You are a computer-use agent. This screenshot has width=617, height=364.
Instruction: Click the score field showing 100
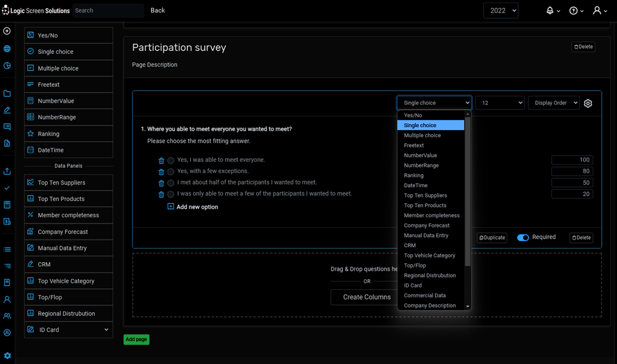pyautogui.click(x=572, y=160)
